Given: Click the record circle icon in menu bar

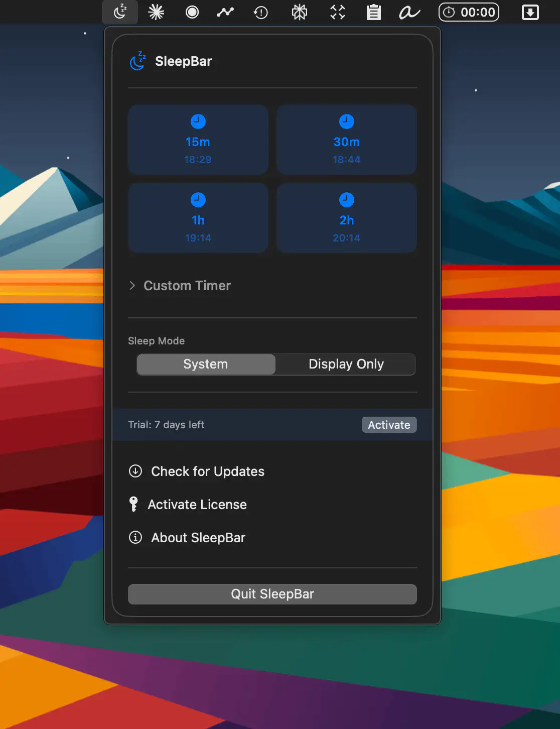Looking at the screenshot, I should pos(192,12).
